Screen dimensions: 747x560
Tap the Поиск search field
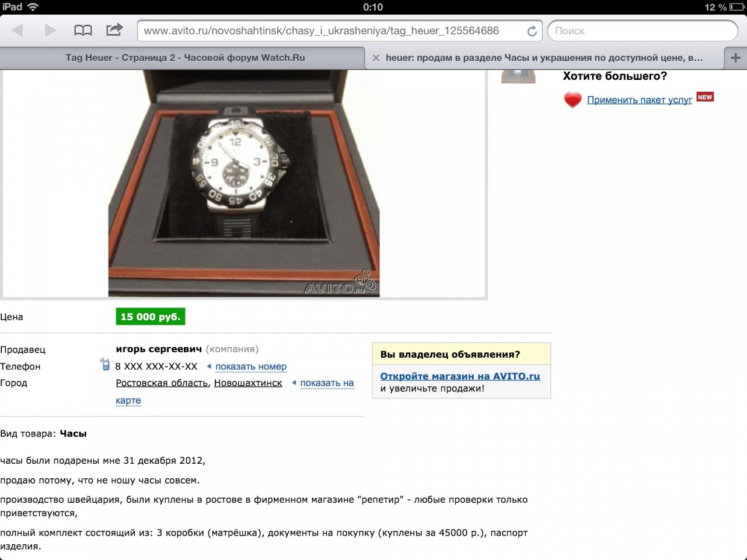[x=643, y=31]
